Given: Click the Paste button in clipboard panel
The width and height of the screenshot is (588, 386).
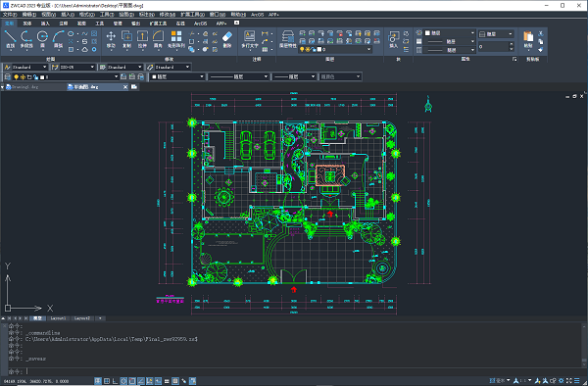Looking at the screenshot, I should [528, 39].
